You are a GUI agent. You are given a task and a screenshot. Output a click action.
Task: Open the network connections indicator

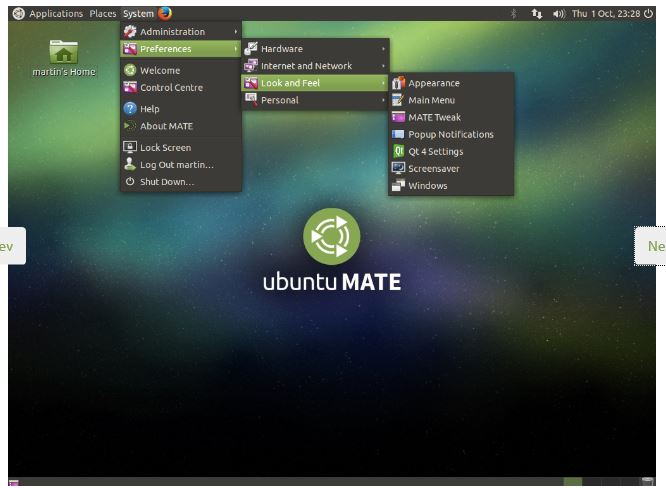click(537, 14)
